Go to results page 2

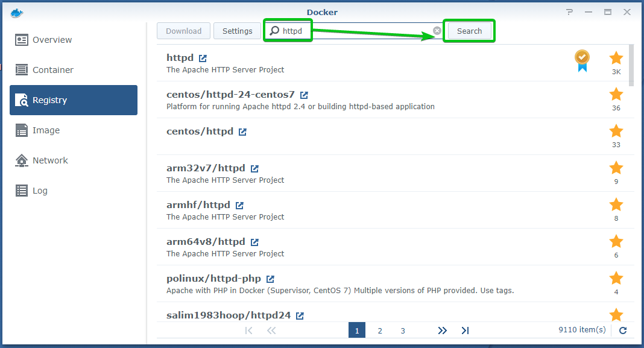[x=380, y=331]
